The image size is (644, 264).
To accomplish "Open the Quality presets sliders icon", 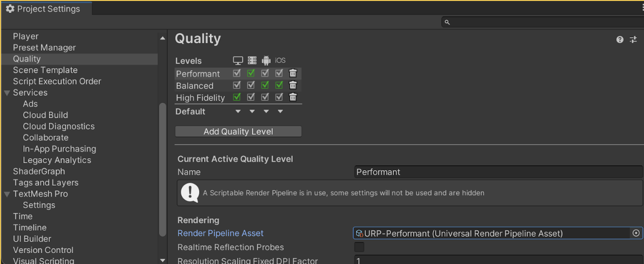I will click(633, 40).
